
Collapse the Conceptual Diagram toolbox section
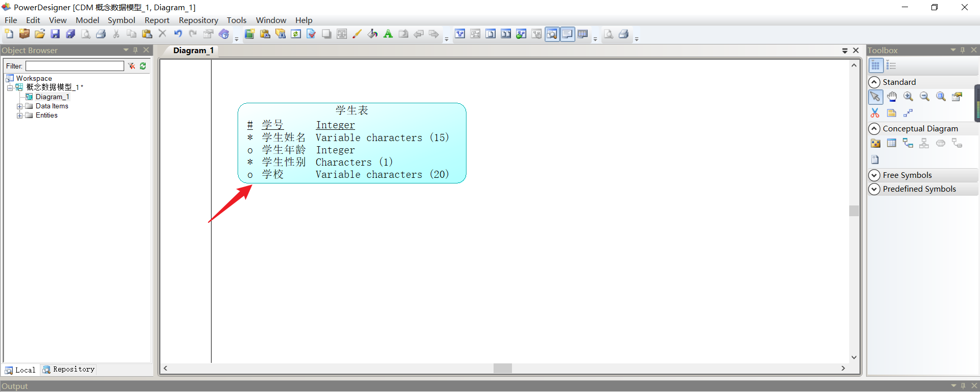874,129
